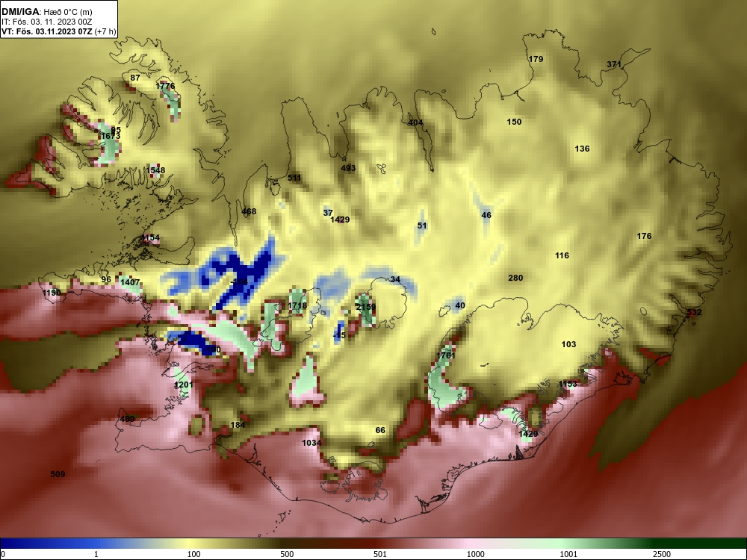Click the map value 96
Screen dimensions: 747x560
106,279
